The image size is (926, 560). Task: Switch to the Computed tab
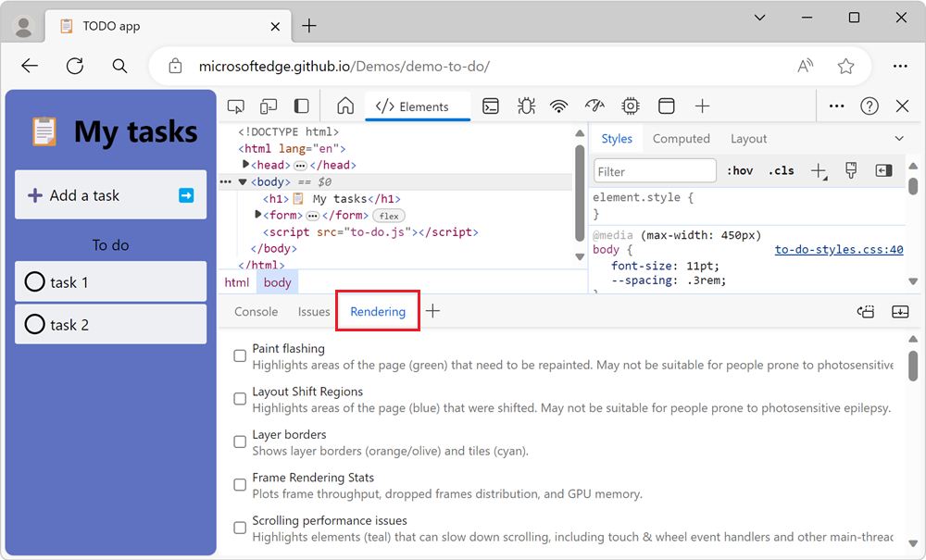682,138
